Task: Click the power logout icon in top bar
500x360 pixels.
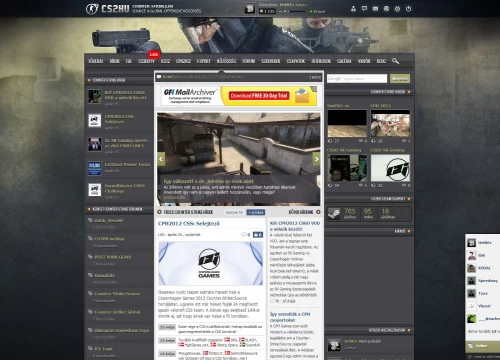Action: click(408, 9)
